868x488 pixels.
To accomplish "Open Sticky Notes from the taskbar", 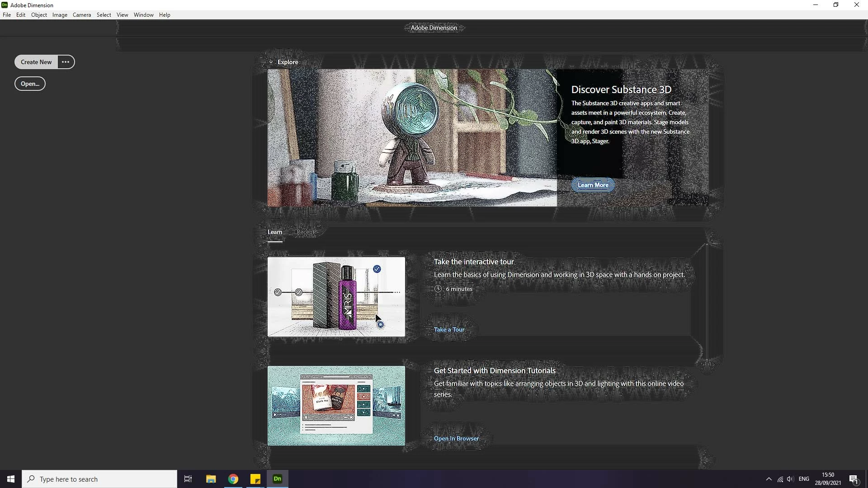I will 255,479.
